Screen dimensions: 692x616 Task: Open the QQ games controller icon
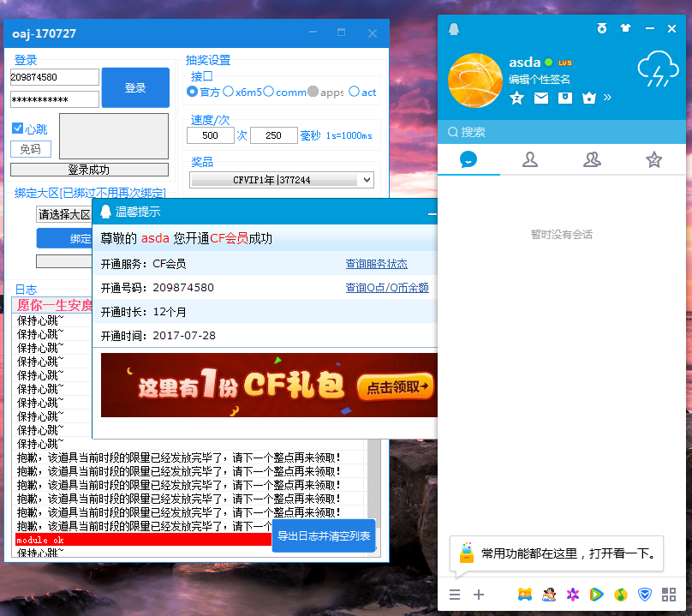click(x=525, y=595)
